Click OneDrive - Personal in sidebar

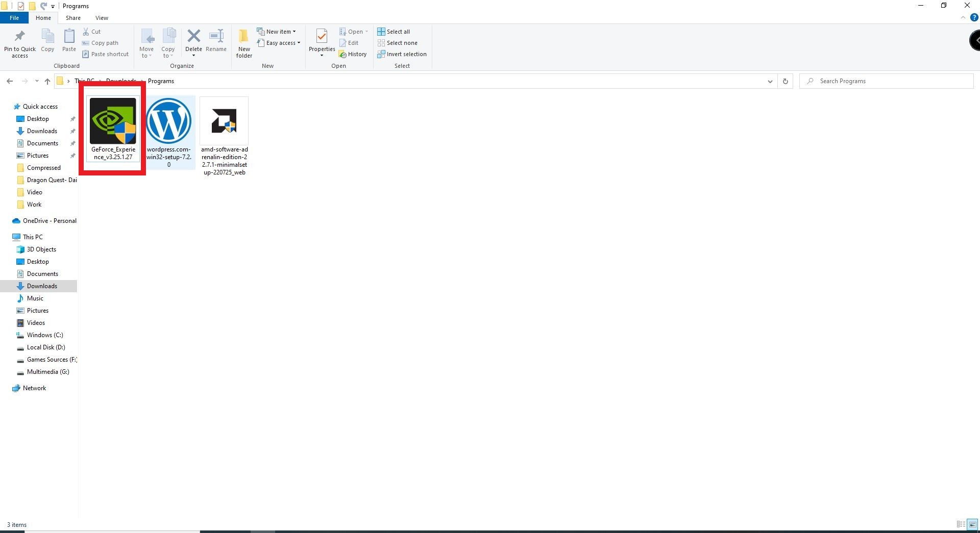(x=50, y=221)
